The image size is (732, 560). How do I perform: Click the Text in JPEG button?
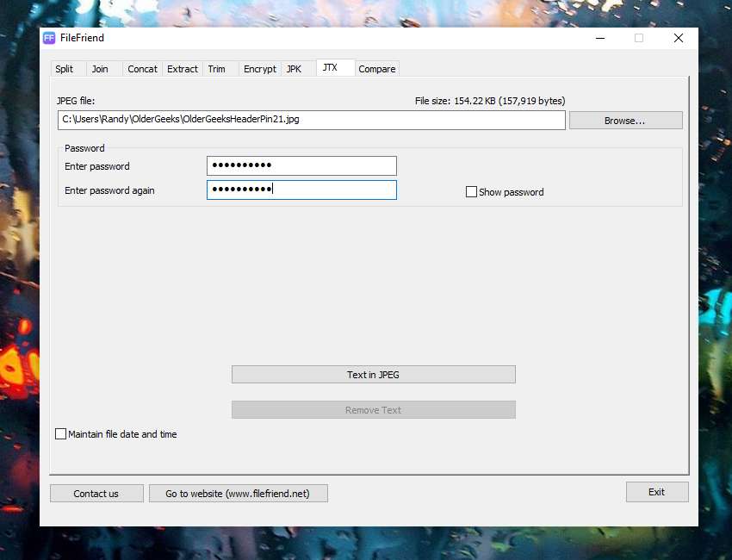(x=374, y=375)
